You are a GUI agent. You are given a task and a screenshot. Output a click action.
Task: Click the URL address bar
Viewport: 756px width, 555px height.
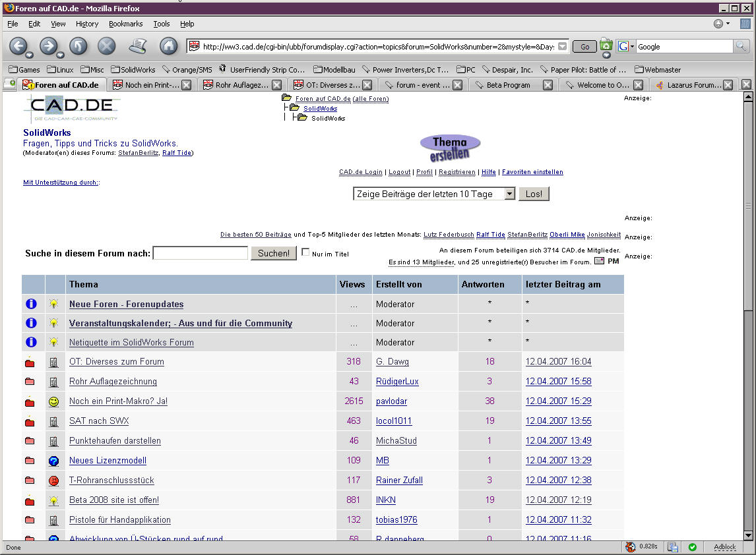point(379,47)
